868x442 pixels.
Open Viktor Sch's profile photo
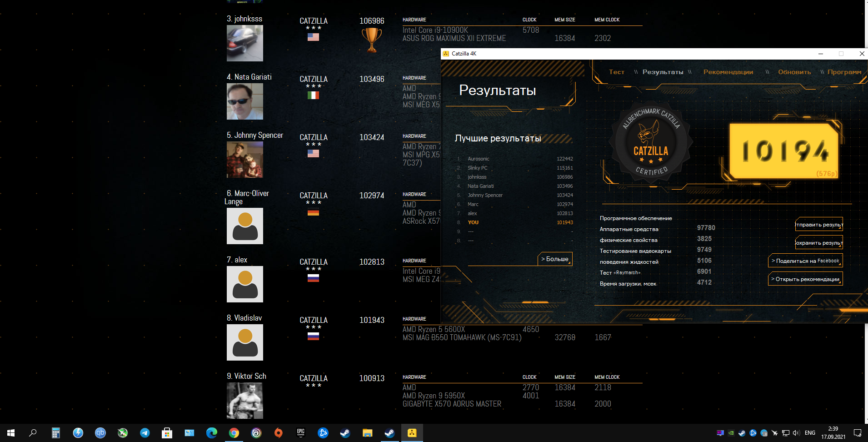coord(245,401)
